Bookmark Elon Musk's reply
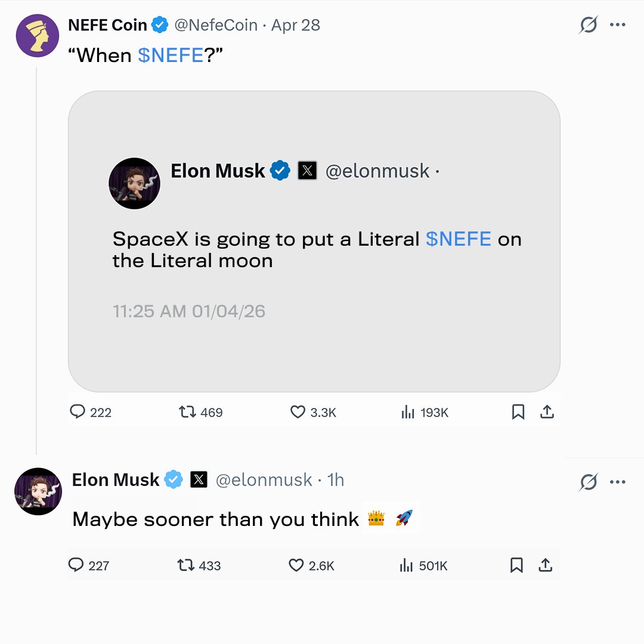This screenshot has width=644, height=644. click(x=516, y=565)
